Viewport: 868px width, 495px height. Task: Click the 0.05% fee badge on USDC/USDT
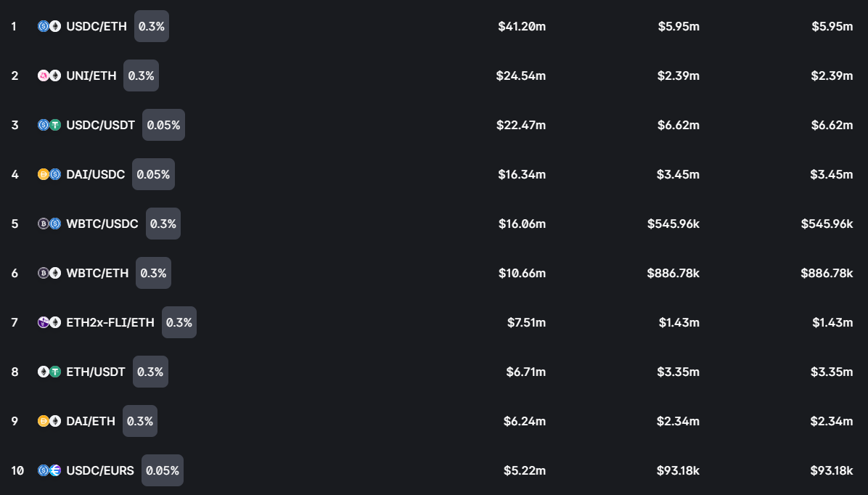tap(163, 125)
